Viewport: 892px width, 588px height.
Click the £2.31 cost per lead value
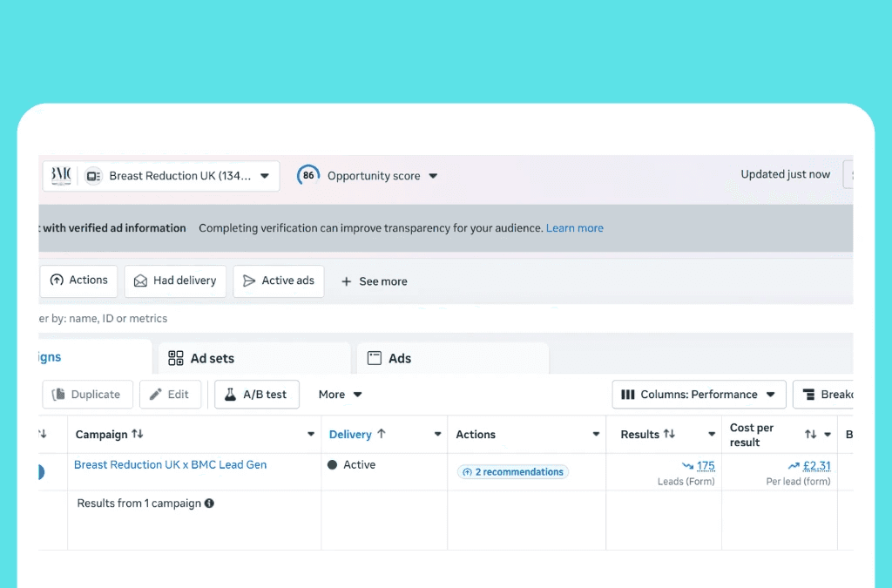(816, 466)
